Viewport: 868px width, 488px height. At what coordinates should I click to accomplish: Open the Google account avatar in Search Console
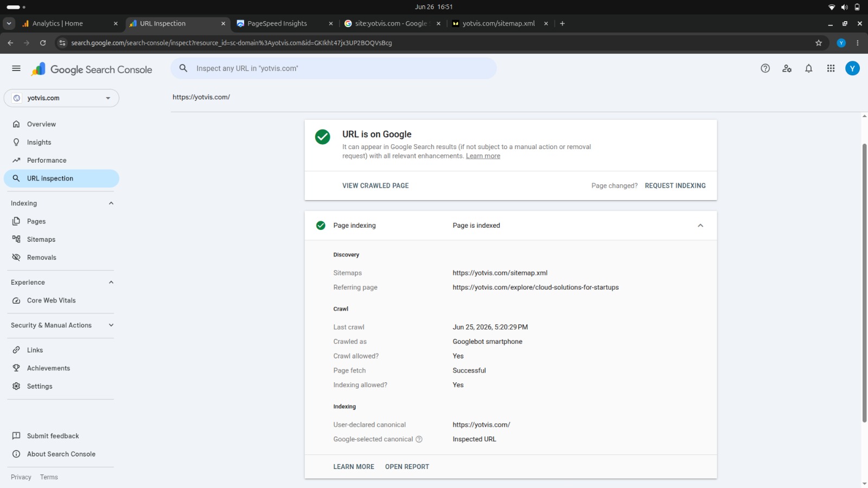click(852, 68)
